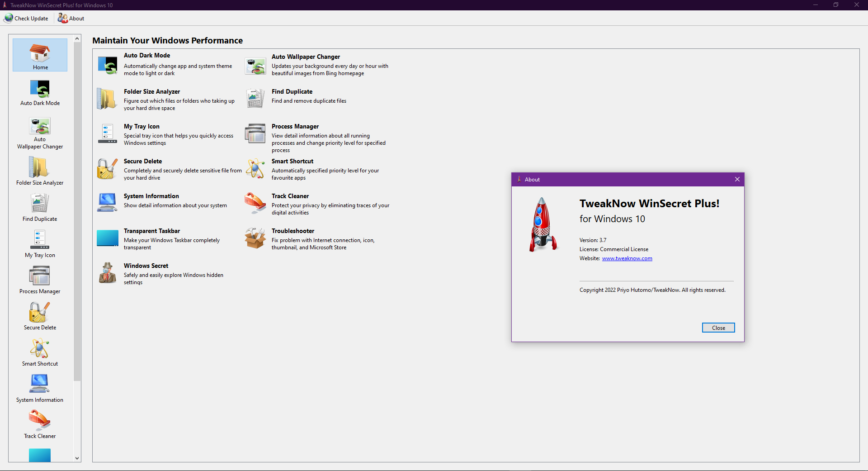Restore down the main window
Image resolution: width=868 pixels, height=471 pixels.
point(836,5)
